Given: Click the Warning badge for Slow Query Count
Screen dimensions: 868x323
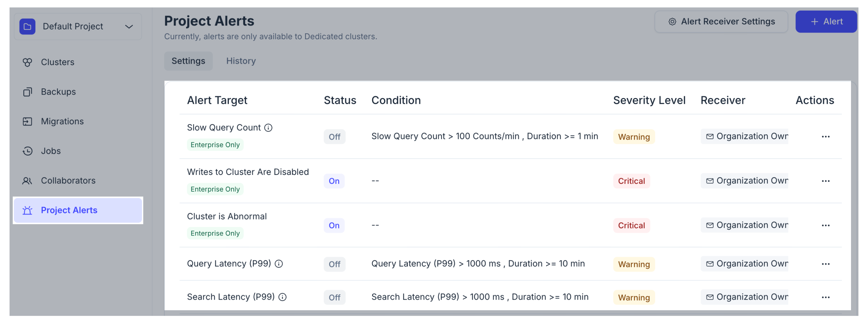Looking at the screenshot, I should [634, 137].
